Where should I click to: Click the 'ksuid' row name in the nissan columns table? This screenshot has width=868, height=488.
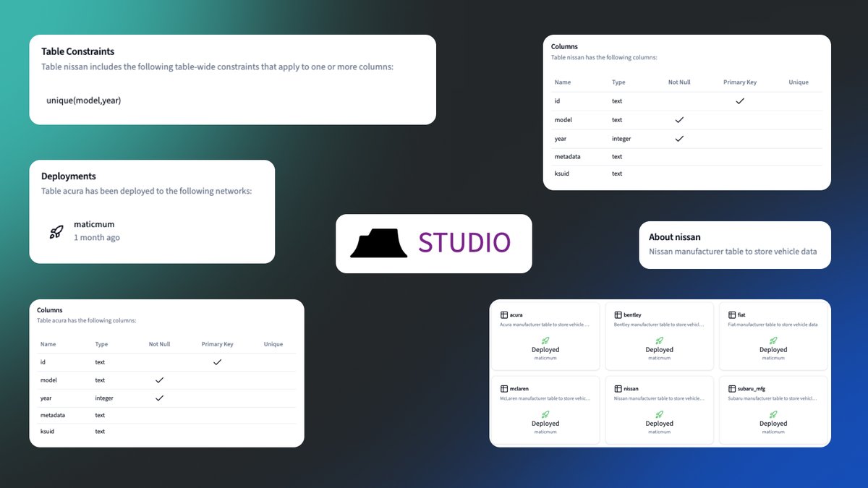pos(562,174)
